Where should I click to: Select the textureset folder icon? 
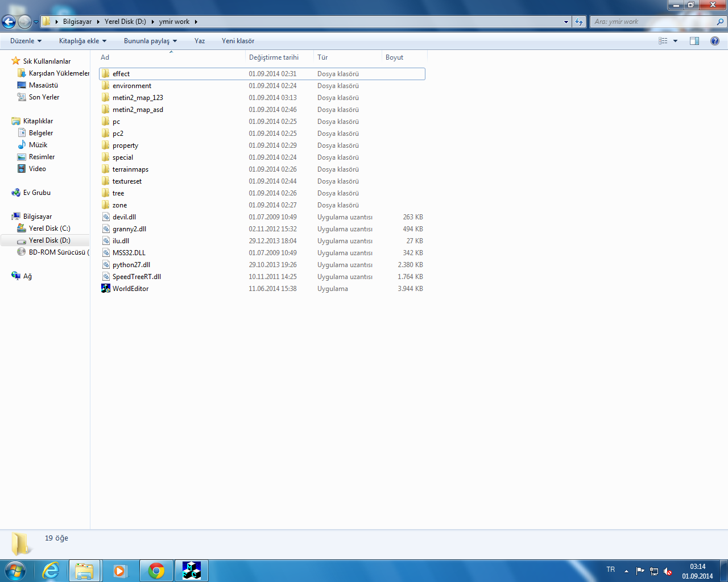[106, 181]
